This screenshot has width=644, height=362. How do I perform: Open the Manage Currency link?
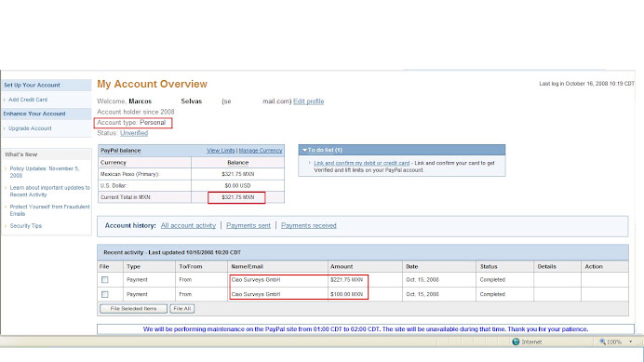261,151
